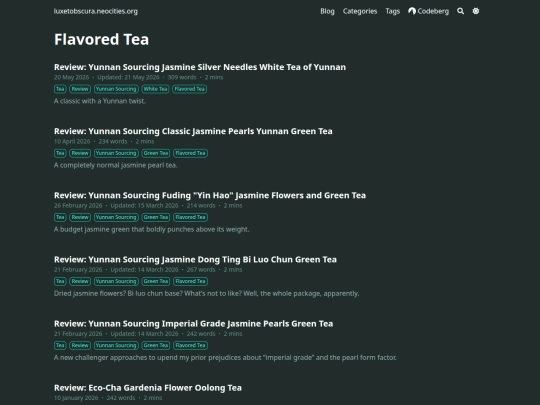The width and height of the screenshot is (540, 405).
Task: Click Green Tea tag on Fuding Yin Hao post
Action: pos(156,217)
